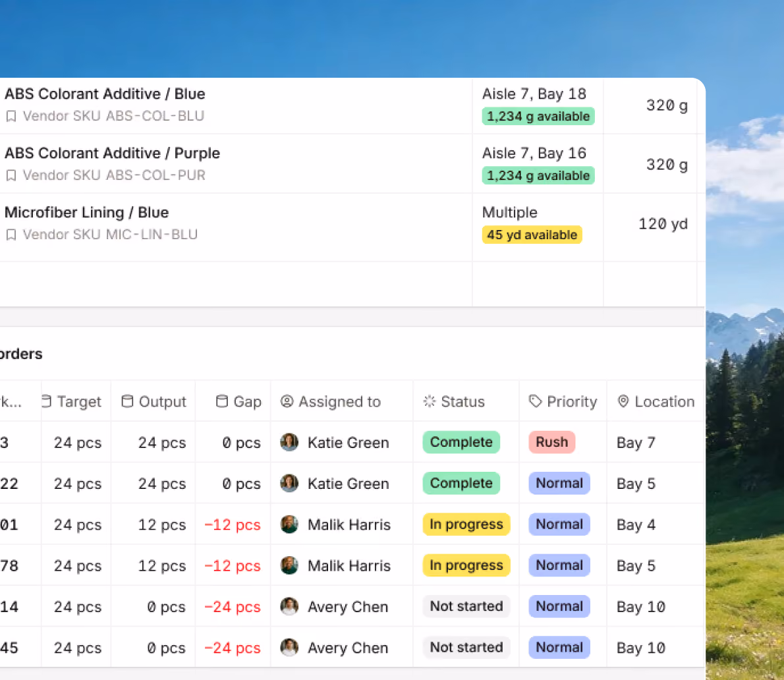784x680 pixels.
Task: Sort by the Gap column header
Action: pyautogui.click(x=233, y=401)
